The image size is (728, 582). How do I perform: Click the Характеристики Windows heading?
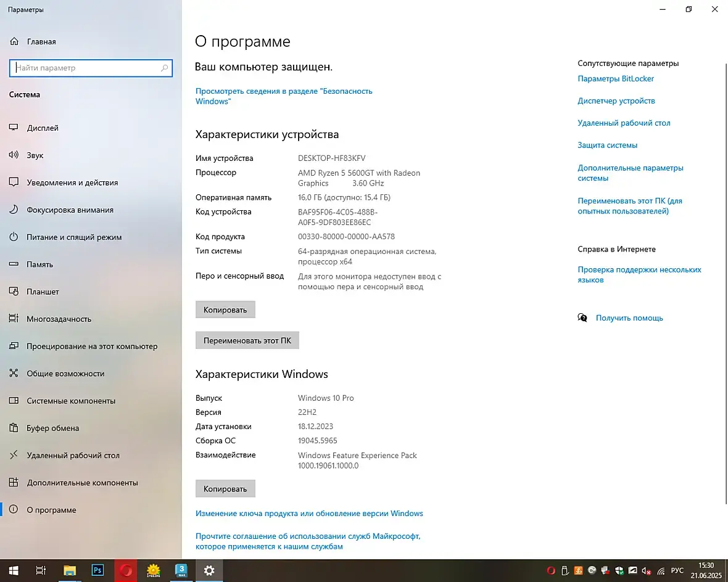[x=262, y=374]
